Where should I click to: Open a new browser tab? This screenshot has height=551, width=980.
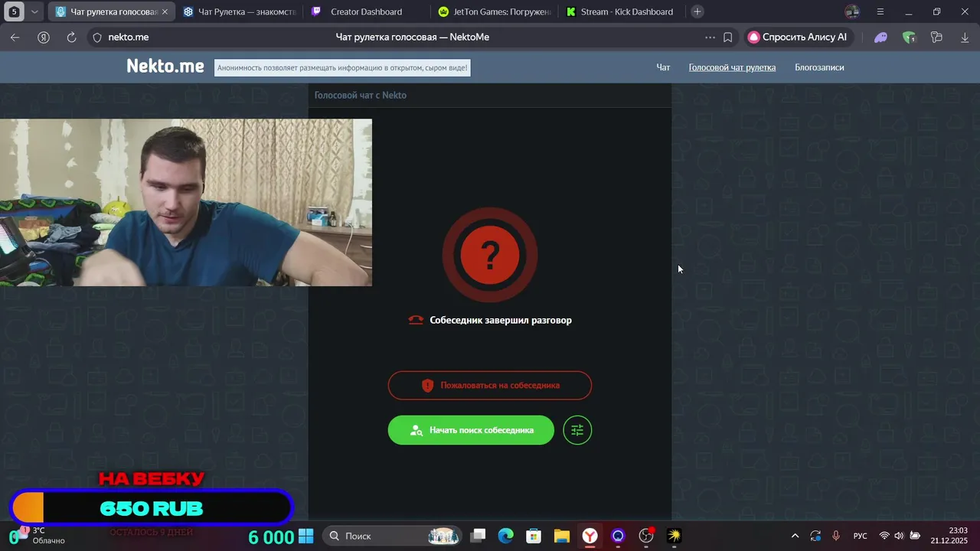coord(697,11)
